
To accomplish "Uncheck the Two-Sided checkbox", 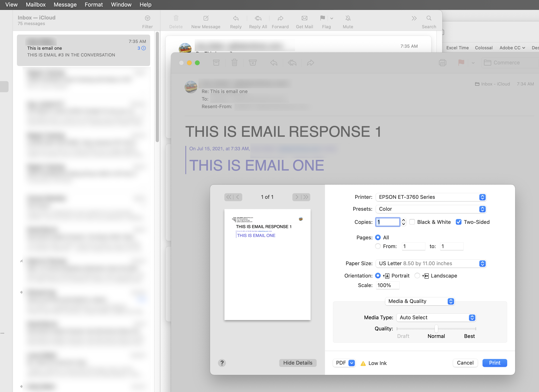I will click(x=458, y=222).
